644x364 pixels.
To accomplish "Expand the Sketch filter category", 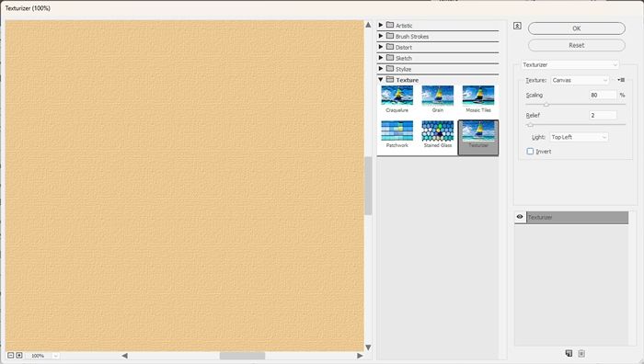I will click(x=380, y=58).
